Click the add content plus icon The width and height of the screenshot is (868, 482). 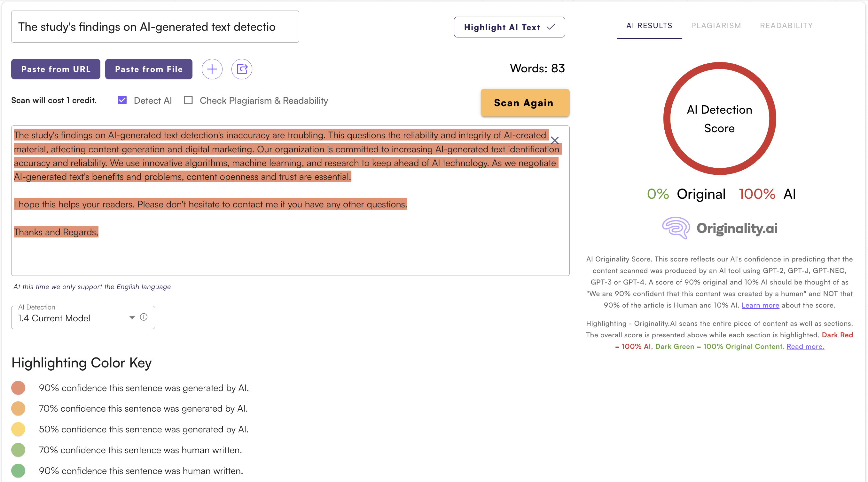point(212,69)
